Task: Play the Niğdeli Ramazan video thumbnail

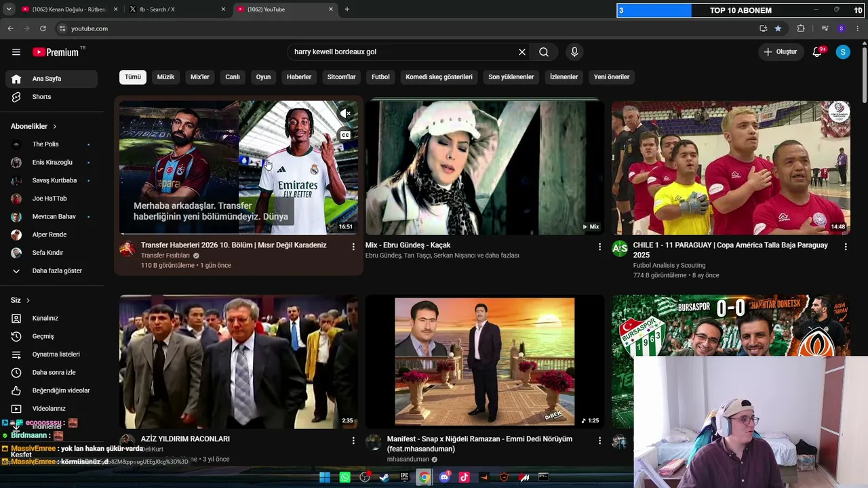Action: (484, 361)
